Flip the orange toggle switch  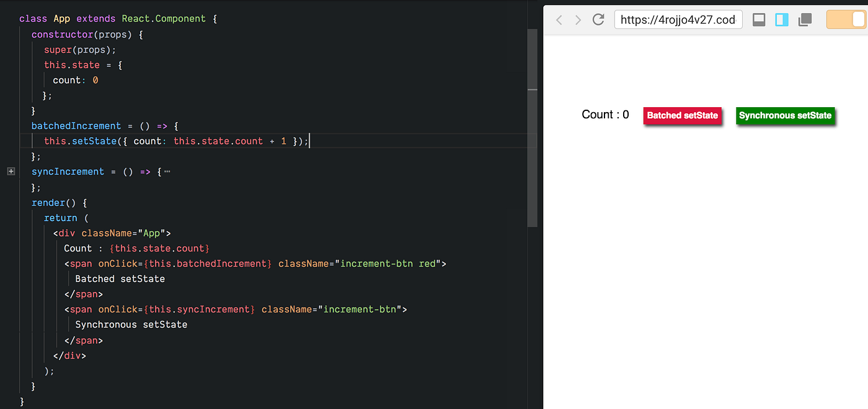coord(846,20)
